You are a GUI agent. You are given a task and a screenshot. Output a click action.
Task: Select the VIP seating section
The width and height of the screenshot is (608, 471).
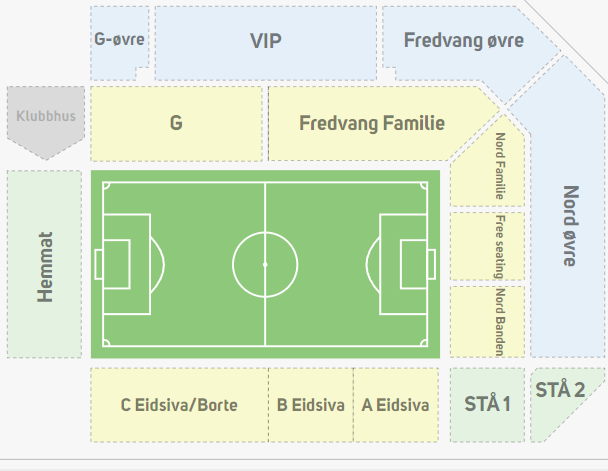[x=265, y=42]
